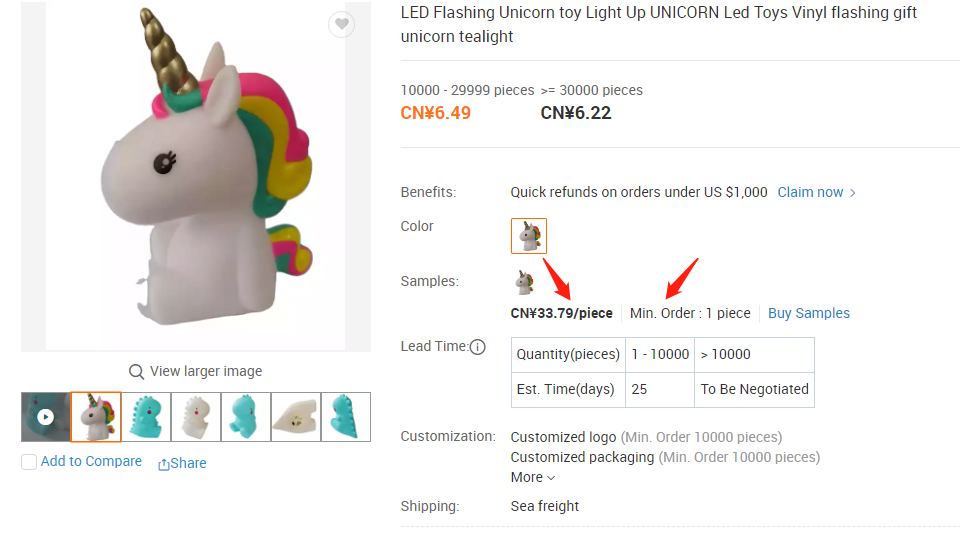Click the Claim now arrow link

(817, 192)
